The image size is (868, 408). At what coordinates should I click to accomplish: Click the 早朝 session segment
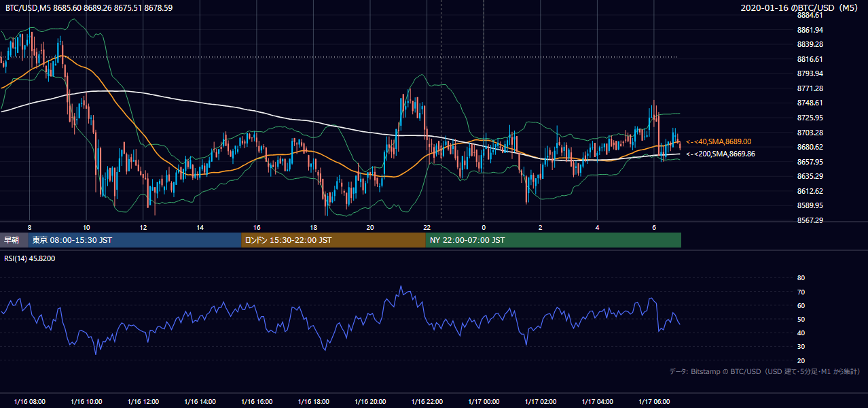point(14,240)
